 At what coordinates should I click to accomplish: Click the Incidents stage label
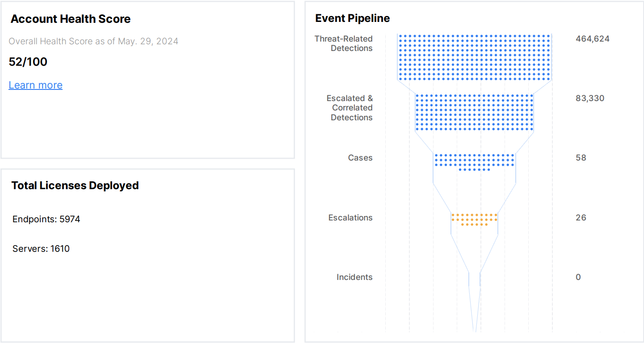[x=354, y=277]
